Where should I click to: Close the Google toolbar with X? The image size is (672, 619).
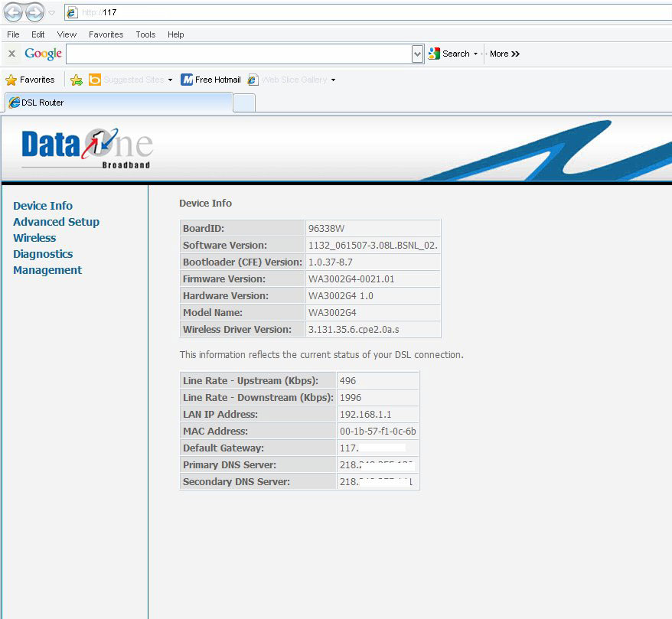coord(11,54)
